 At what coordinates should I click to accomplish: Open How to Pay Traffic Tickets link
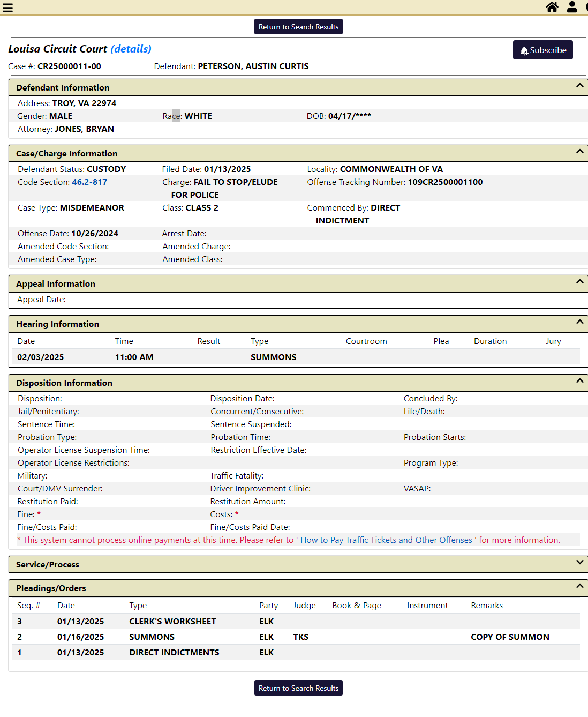pyautogui.click(x=386, y=540)
